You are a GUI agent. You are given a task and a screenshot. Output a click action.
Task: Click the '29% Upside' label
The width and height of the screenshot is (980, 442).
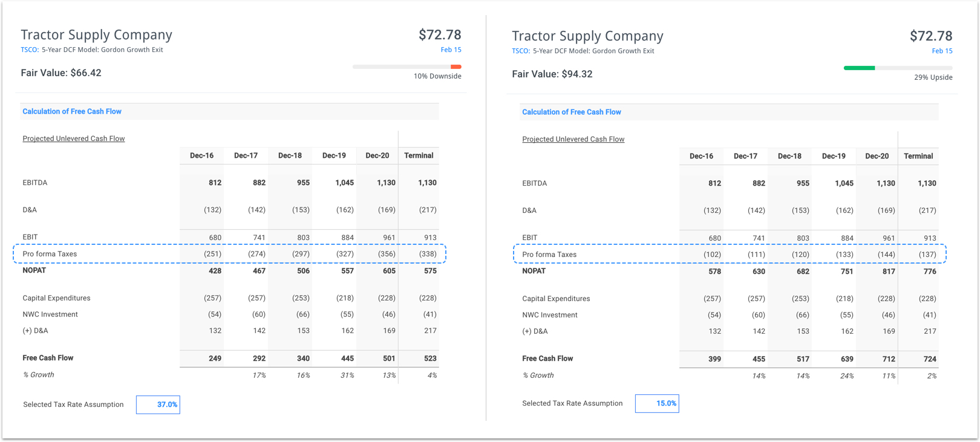click(x=933, y=77)
